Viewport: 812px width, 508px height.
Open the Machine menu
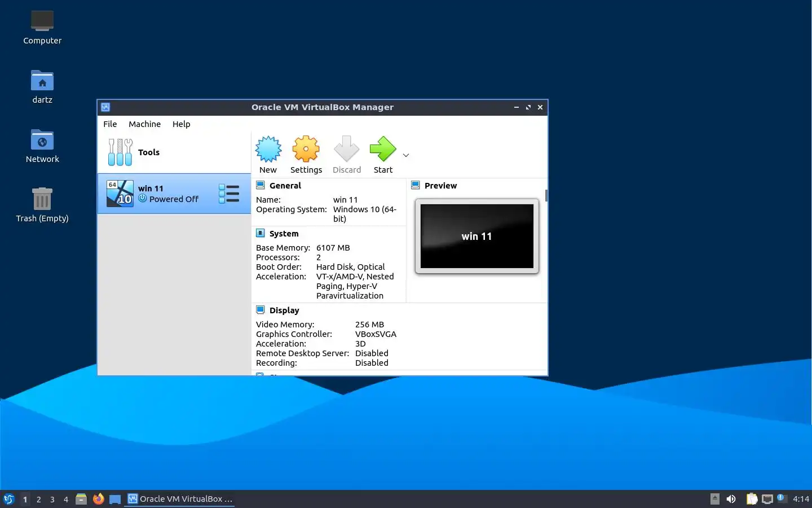pos(144,124)
